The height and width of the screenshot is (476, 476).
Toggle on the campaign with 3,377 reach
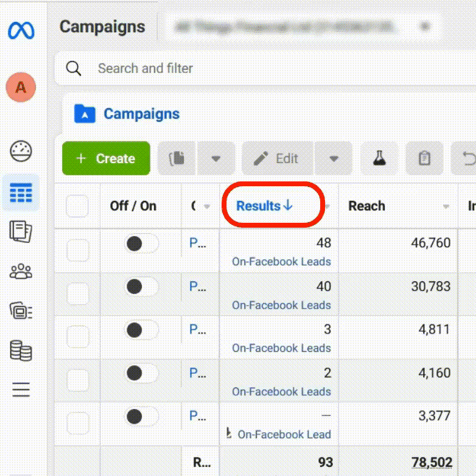[x=141, y=416]
